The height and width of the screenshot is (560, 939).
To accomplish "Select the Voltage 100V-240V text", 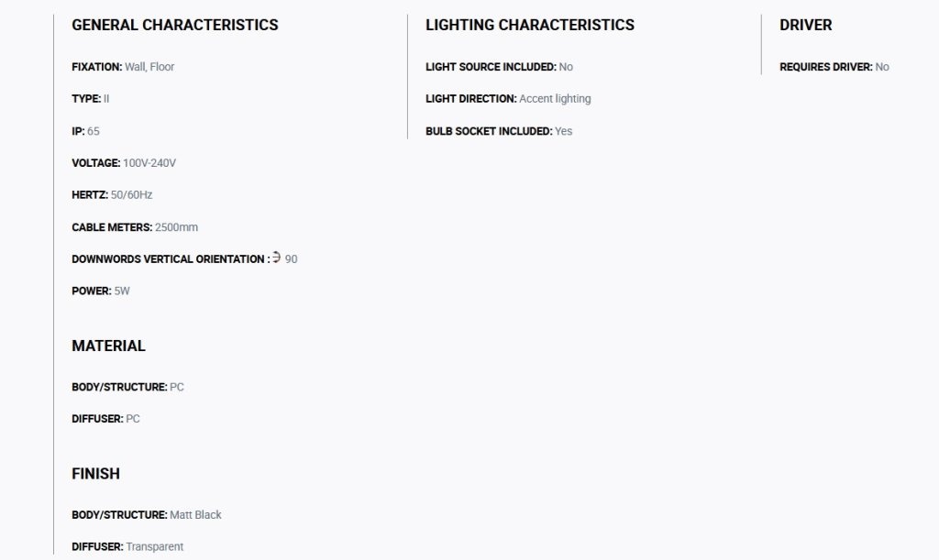I will point(149,163).
